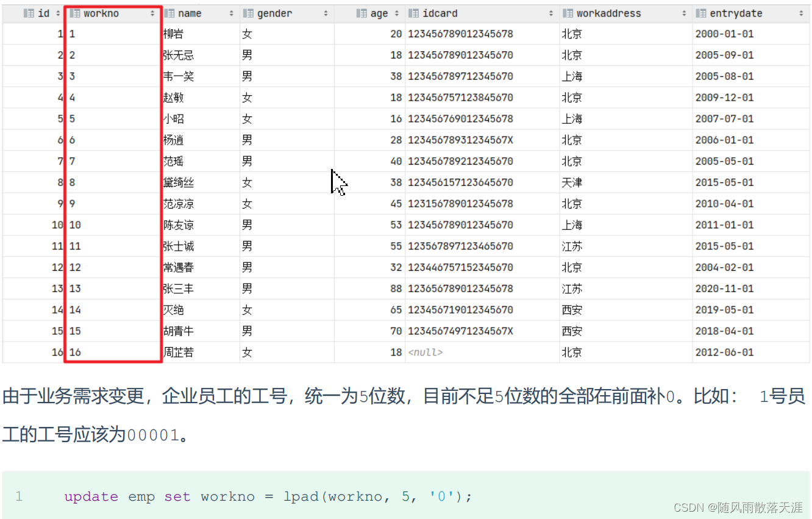
Task: Select the workaddress column header
Action: (625, 13)
